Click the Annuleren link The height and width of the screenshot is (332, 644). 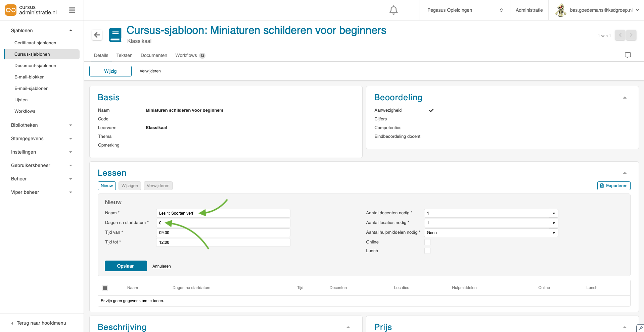[162, 266]
